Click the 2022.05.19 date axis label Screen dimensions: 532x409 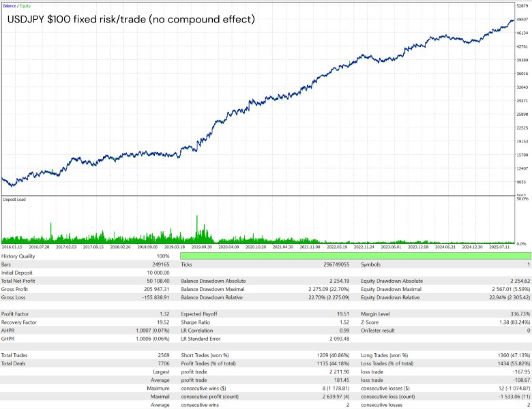click(337, 247)
